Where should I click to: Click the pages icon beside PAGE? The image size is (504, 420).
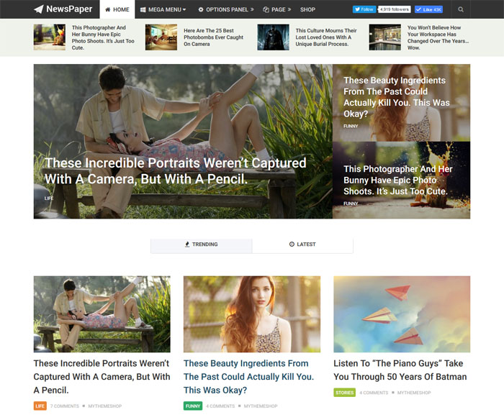[x=266, y=9]
